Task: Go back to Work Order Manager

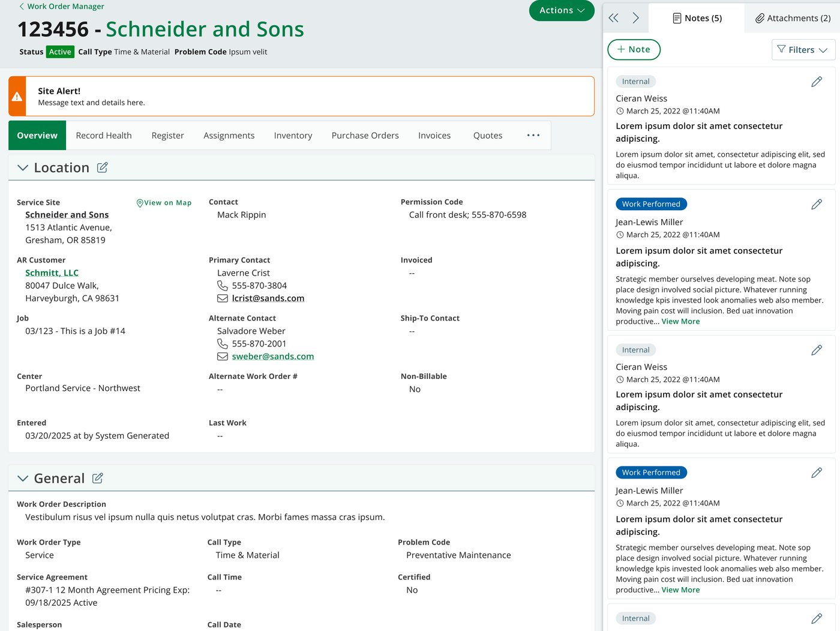Action: pyautogui.click(x=61, y=6)
